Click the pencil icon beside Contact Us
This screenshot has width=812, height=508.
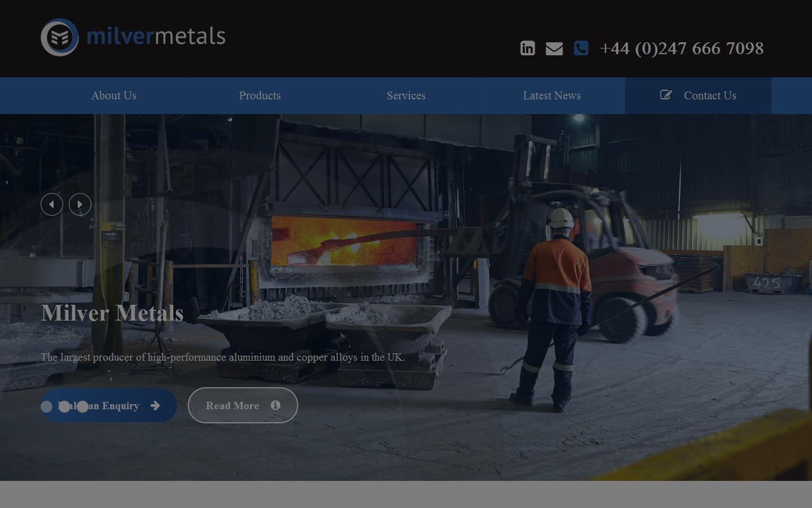[666, 95]
